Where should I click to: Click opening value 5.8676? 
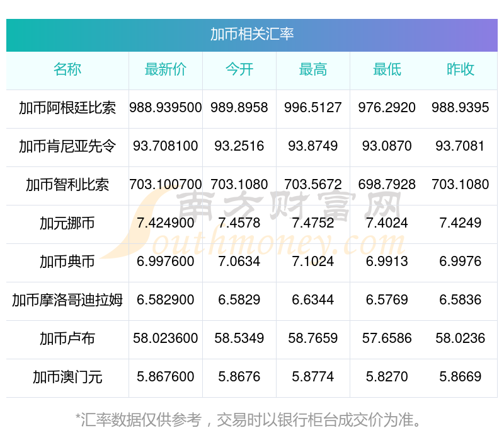pos(239,376)
